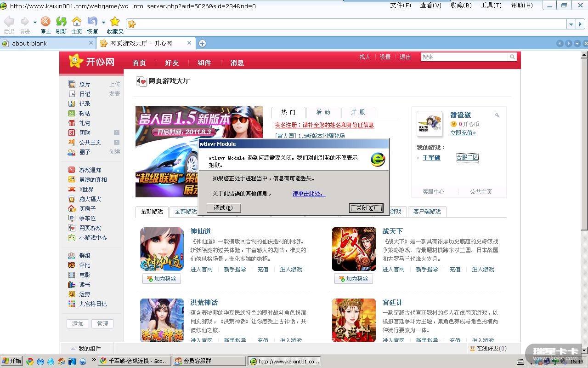Expand the quick launch overflow chevron
The image size is (588, 368).
click(x=94, y=360)
